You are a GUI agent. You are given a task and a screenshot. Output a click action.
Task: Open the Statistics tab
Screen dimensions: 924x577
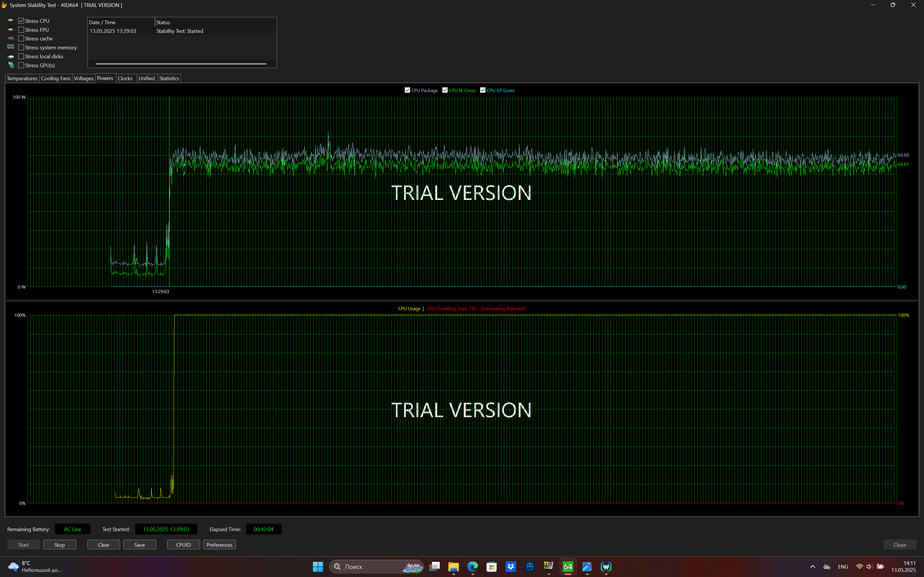click(x=169, y=78)
